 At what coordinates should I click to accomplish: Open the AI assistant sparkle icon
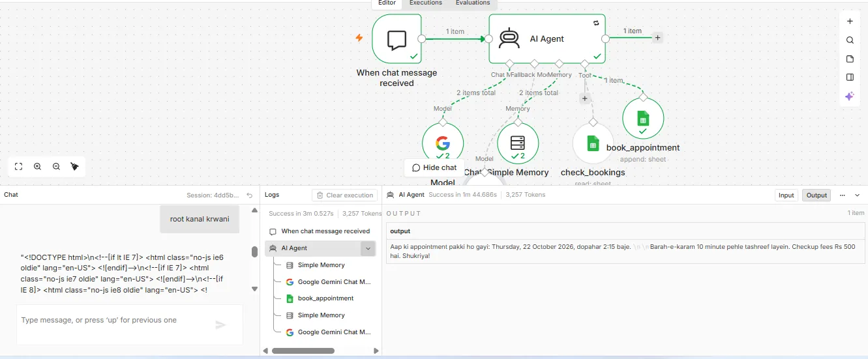850,96
